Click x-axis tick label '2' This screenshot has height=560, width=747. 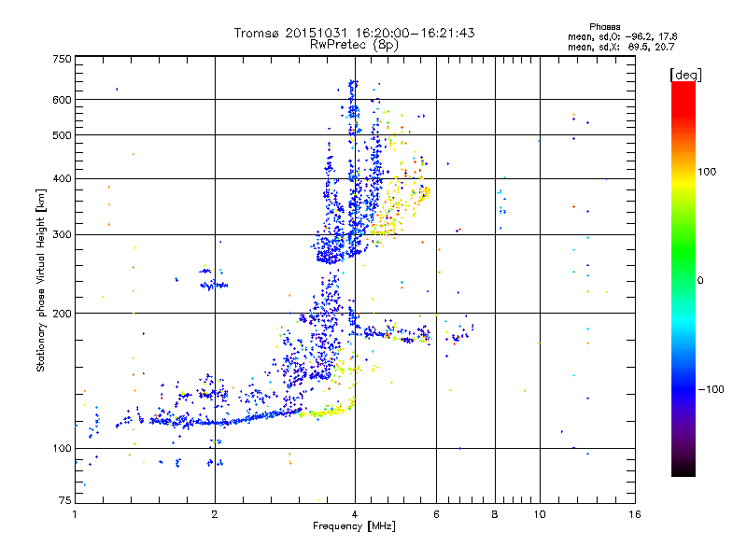(x=215, y=514)
